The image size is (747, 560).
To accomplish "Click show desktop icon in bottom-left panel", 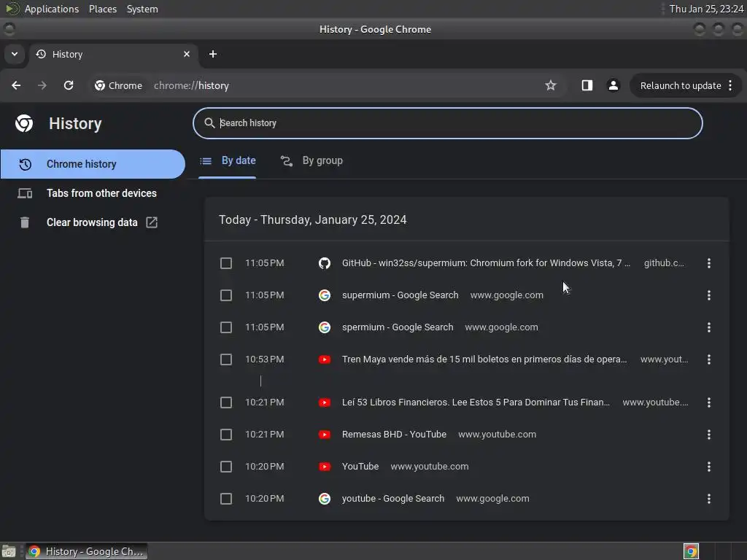I will (x=9, y=551).
